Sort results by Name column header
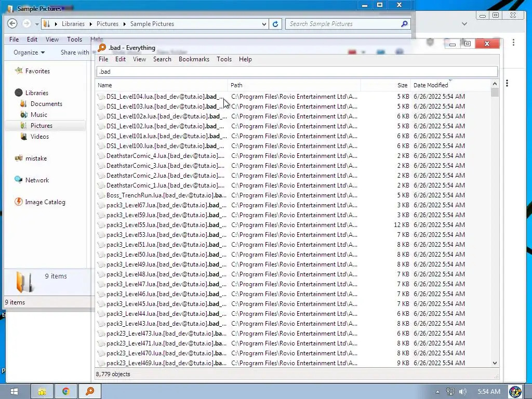The height and width of the screenshot is (399, 532). [162, 85]
